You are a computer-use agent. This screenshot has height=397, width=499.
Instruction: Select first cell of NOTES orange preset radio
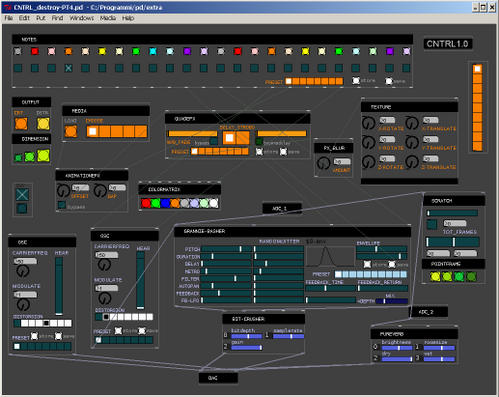[289, 81]
